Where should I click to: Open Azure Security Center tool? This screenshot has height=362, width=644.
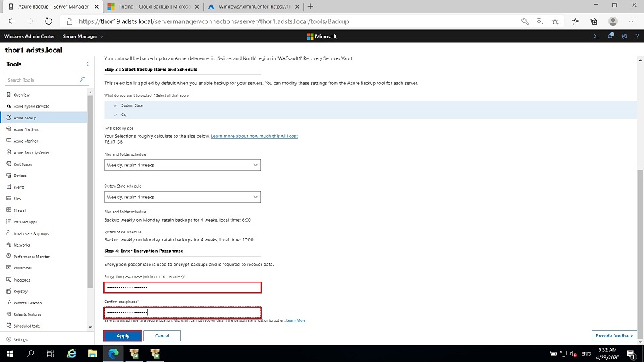click(x=32, y=152)
